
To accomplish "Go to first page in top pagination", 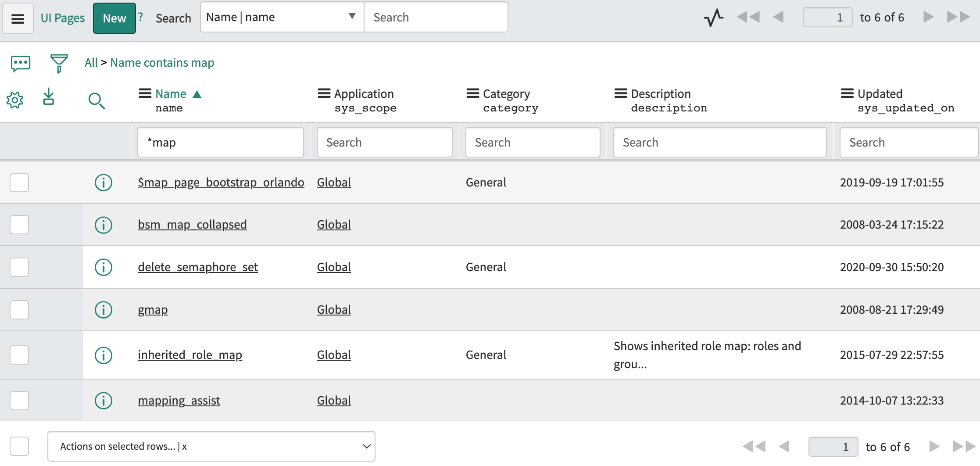I will 748,17.
